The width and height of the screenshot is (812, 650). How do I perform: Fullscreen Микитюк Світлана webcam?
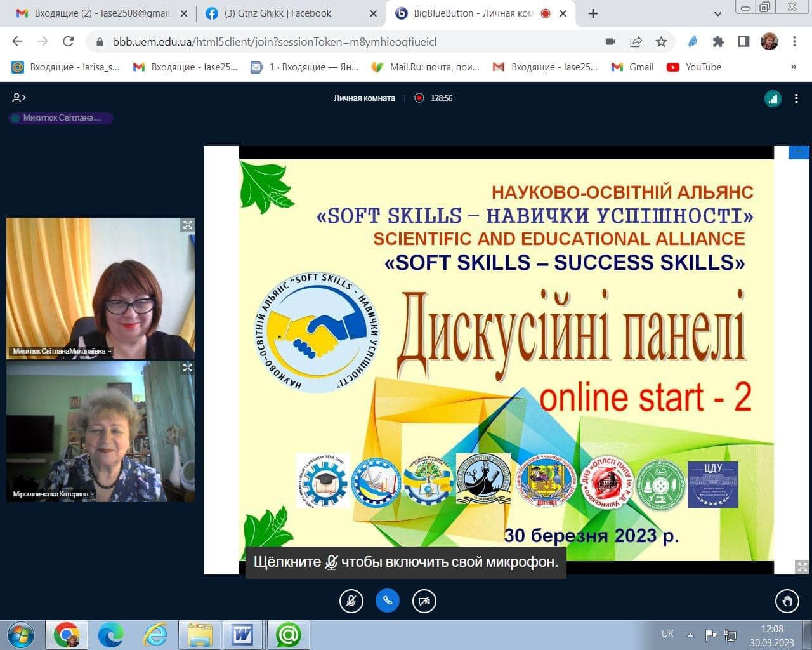pos(188,225)
